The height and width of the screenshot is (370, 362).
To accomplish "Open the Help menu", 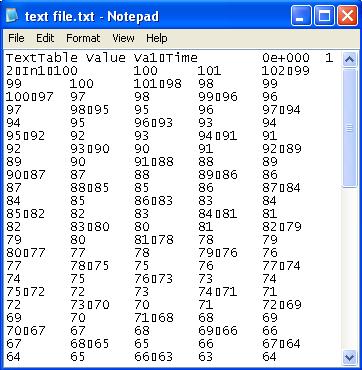I will [x=157, y=38].
